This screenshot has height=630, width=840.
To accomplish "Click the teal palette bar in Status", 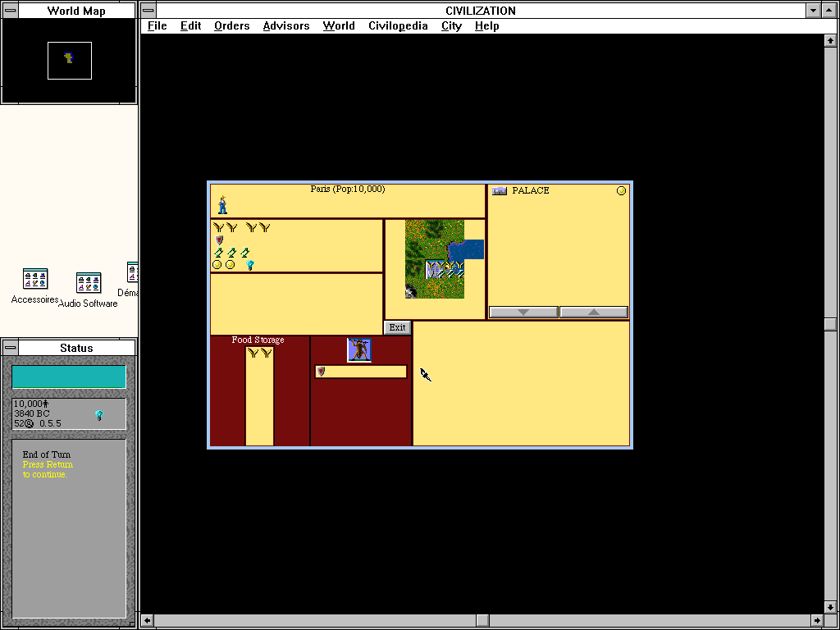I will click(x=69, y=377).
